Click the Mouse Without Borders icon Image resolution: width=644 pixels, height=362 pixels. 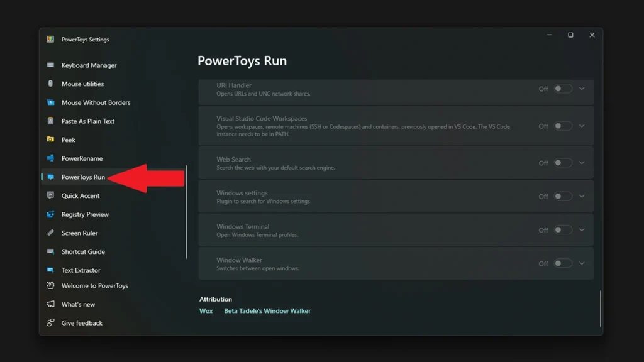(50, 102)
